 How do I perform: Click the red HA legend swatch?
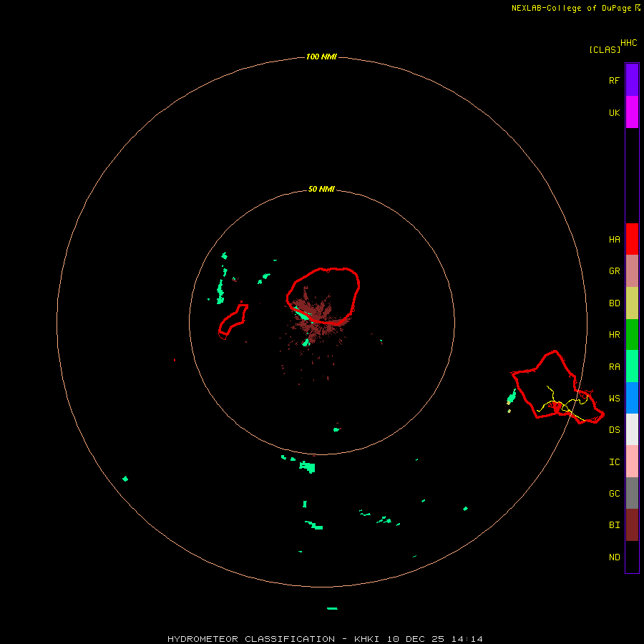click(632, 239)
